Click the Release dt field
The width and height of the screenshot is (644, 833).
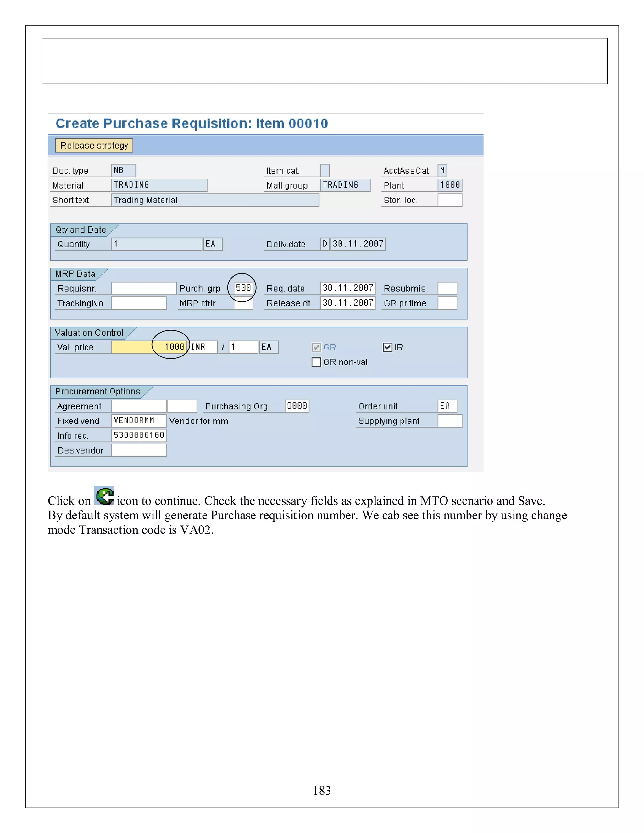pos(347,303)
